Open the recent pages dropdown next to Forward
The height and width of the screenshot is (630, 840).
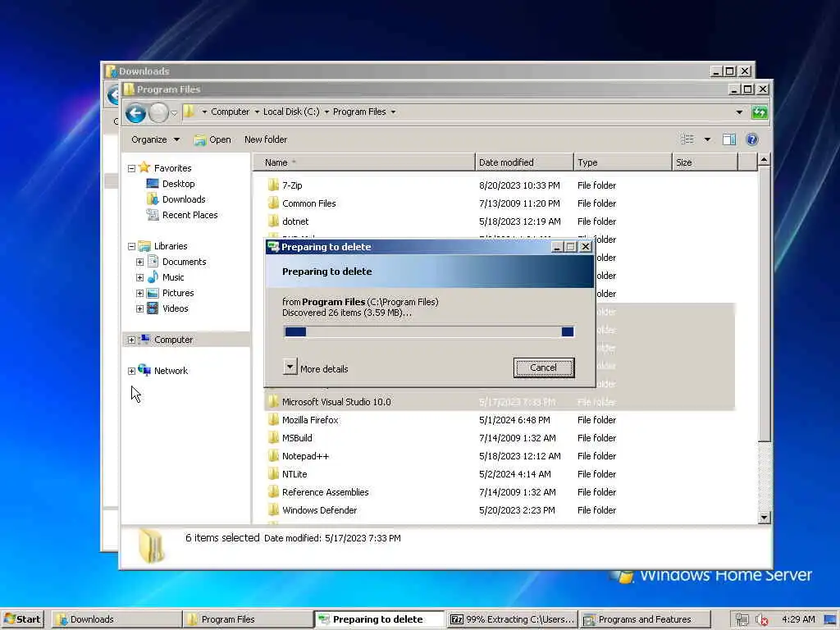(174, 113)
